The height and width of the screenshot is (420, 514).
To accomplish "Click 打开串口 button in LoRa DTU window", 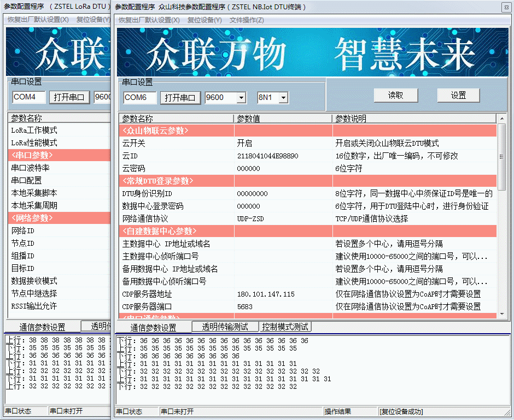I will [69, 97].
